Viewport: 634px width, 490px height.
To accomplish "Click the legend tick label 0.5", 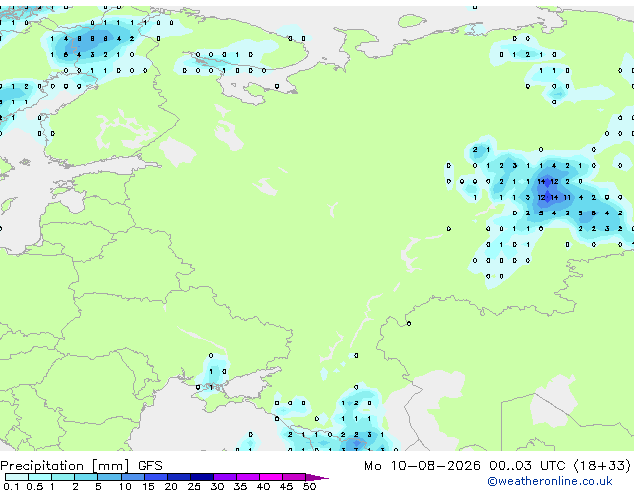I will tap(35, 486).
